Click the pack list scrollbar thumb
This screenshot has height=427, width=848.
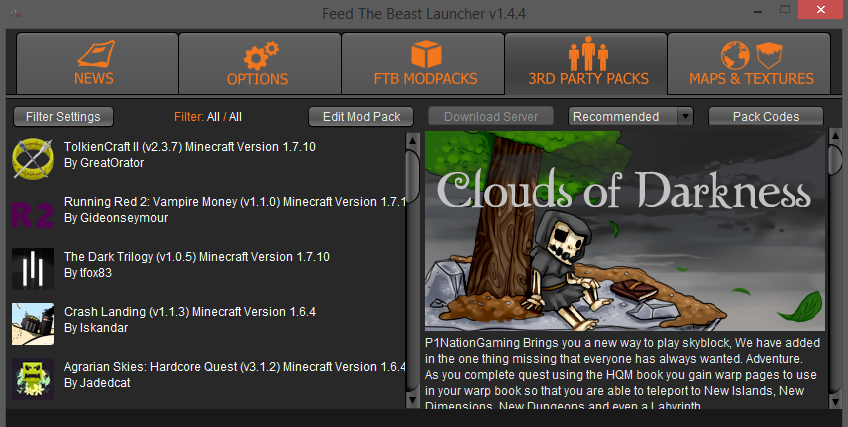(x=413, y=176)
